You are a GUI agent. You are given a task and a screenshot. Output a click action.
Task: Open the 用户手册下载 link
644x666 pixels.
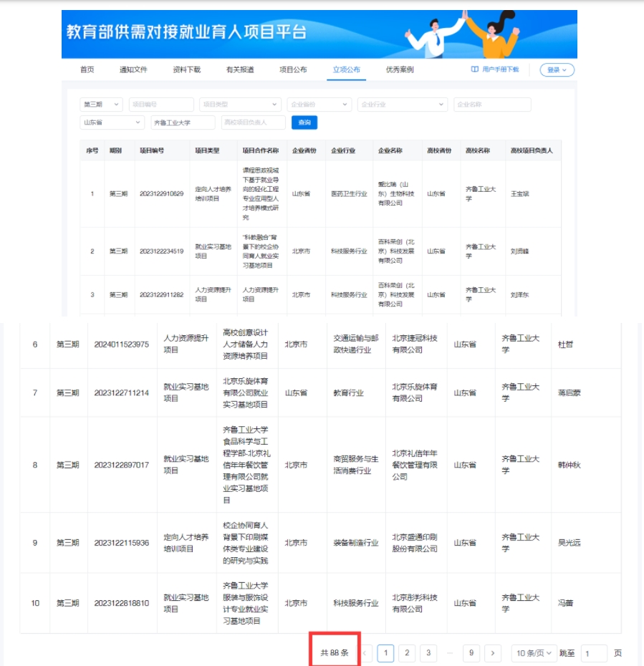(501, 69)
